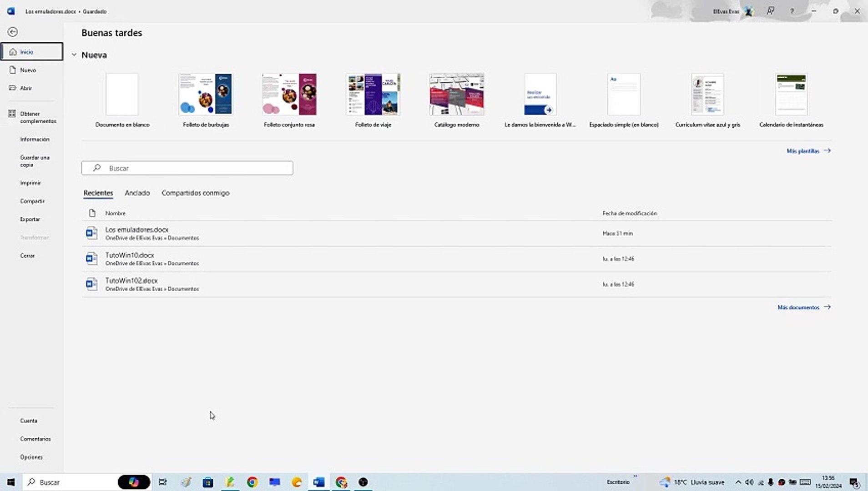Image resolution: width=868 pixels, height=491 pixels.
Task: Open Obtener complementos add-ins
Action: coord(32,117)
